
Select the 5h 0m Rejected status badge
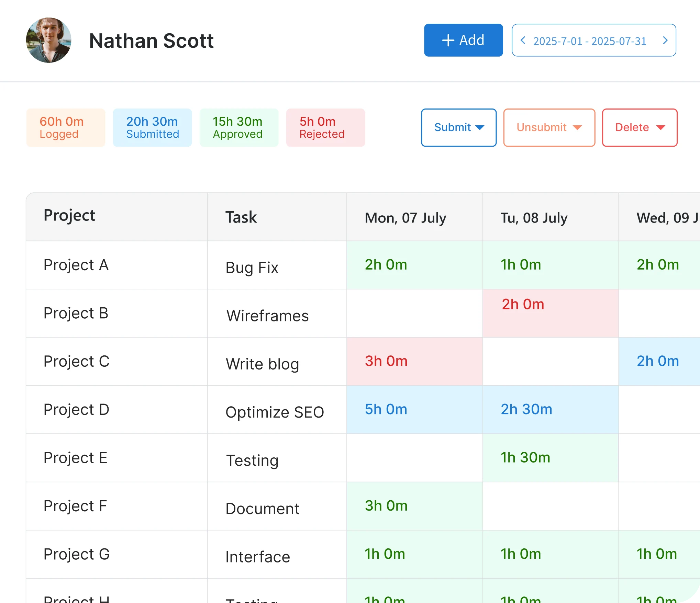coord(325,127)
